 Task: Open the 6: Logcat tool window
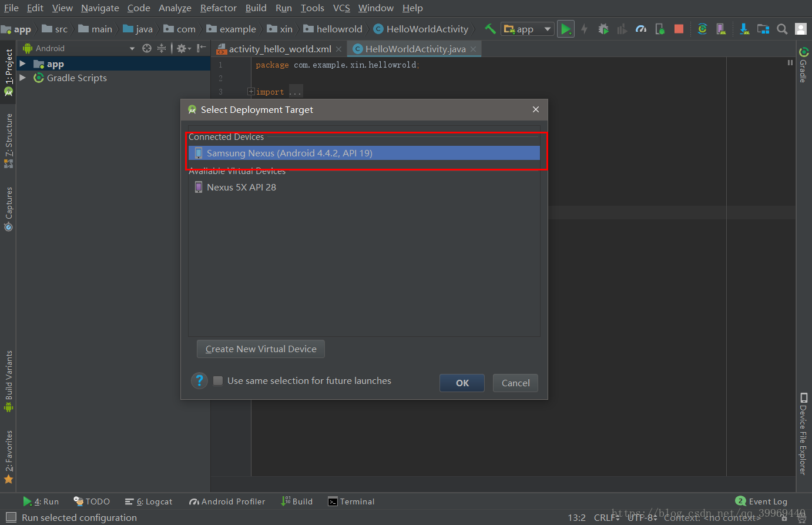coord(149,501)
